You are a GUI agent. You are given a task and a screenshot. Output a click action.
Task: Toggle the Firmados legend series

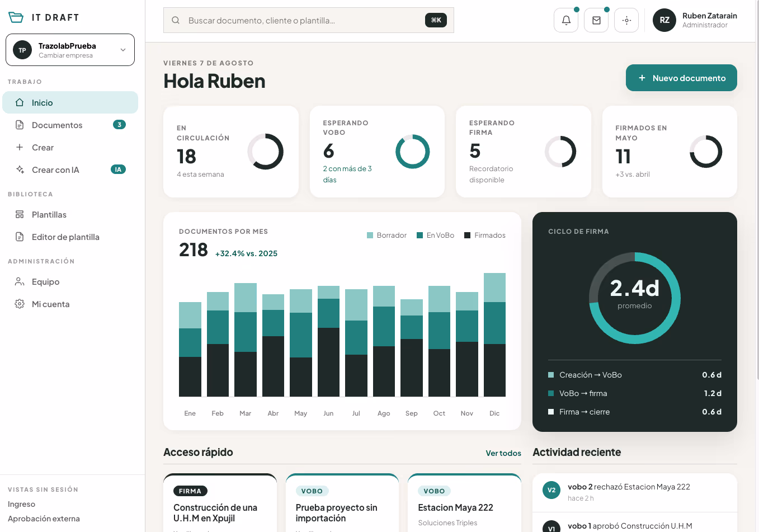click(x=485, y=236)
